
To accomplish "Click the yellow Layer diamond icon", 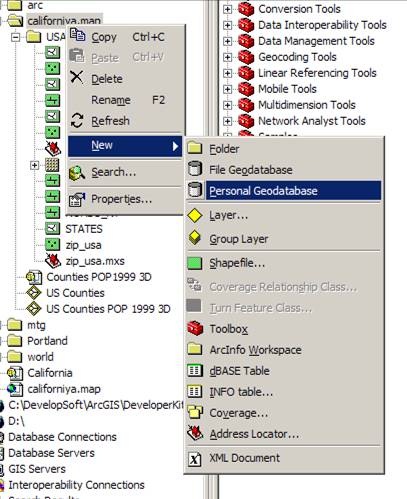I will 195,215.
